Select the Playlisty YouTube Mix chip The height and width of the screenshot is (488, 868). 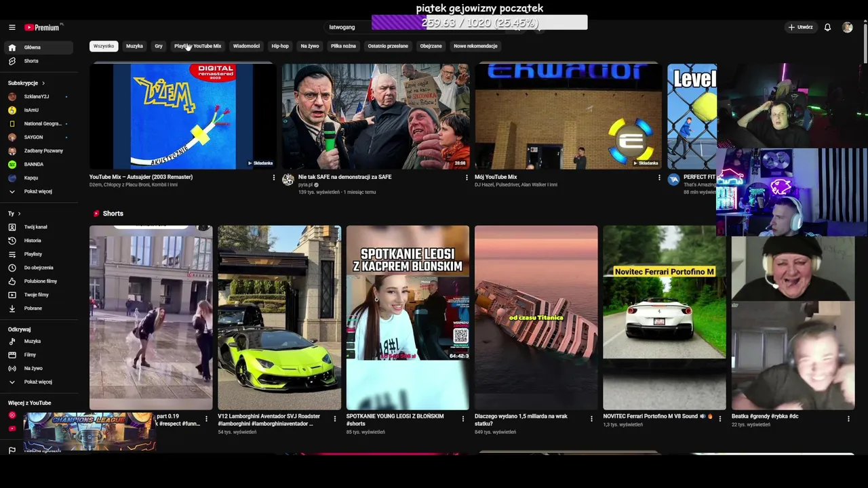(x=197, y=46)
